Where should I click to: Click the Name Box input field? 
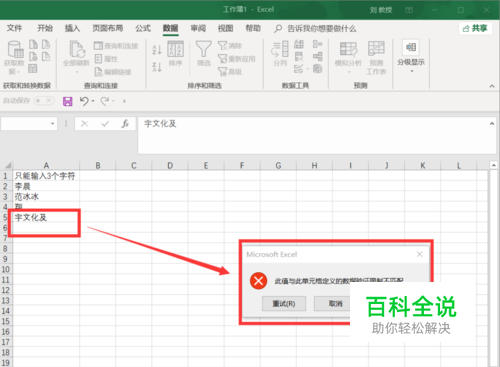coord(25,124)
